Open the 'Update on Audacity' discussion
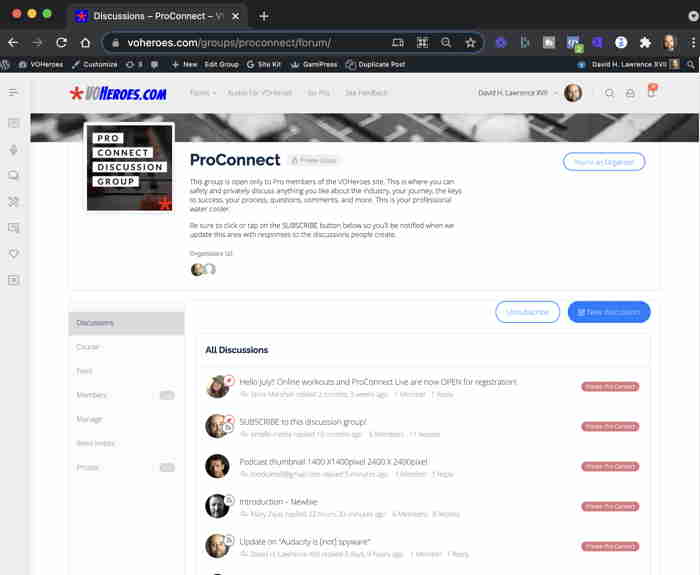Image resolution: width=700 pixels, height=575 pixels. click(305, 542)
